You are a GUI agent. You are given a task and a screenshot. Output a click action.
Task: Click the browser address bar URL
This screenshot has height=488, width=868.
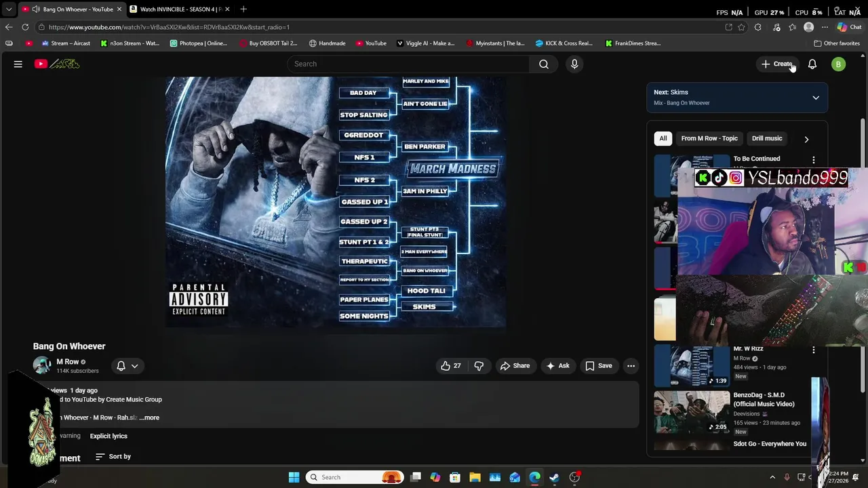point(170,27)
